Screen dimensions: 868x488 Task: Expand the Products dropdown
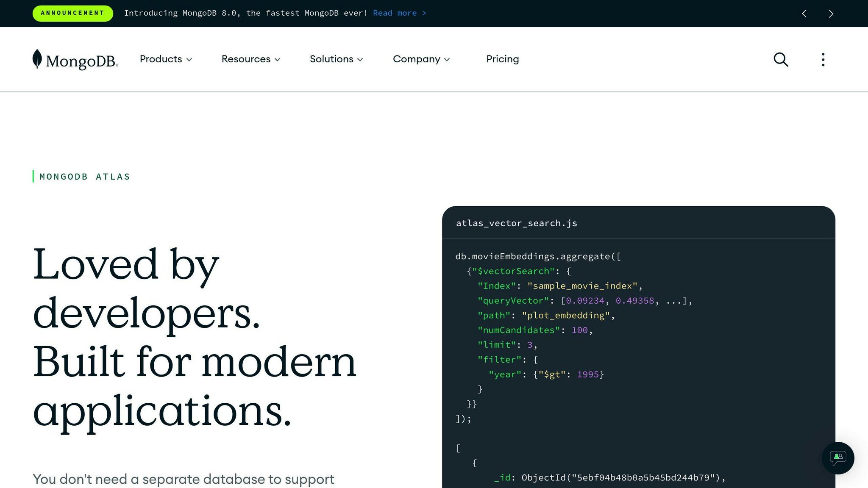[x=166, y=59]
